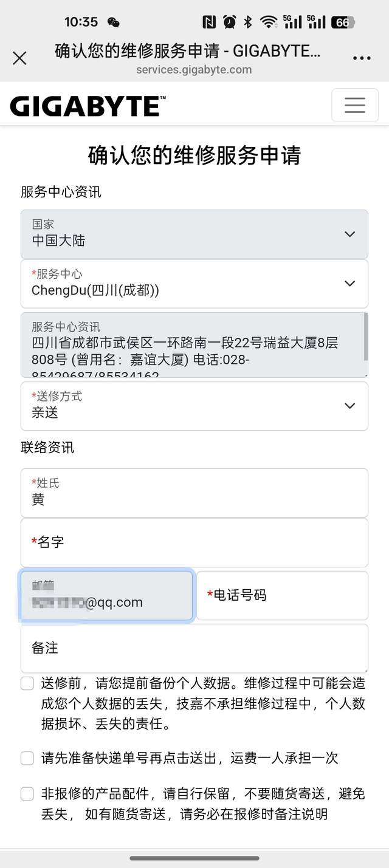This screenshot has width=389, height=868.
Task: Click the 备注 remarks text area
Action: point(194,648)
